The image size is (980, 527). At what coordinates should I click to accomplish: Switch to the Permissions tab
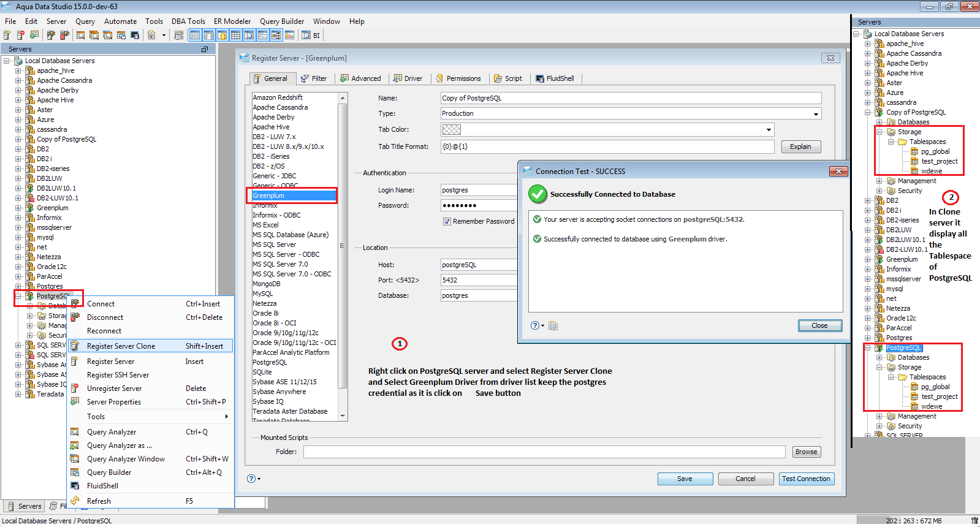[458, 78]
